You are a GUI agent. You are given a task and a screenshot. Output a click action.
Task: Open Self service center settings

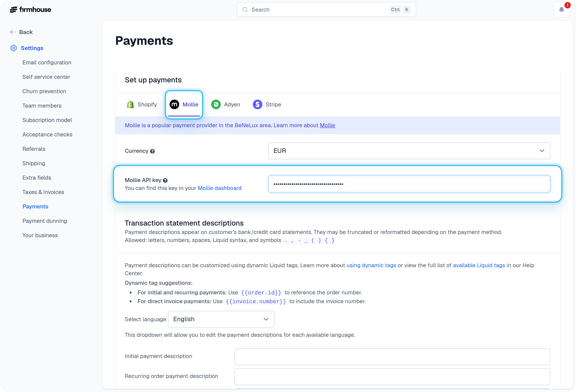46,77
